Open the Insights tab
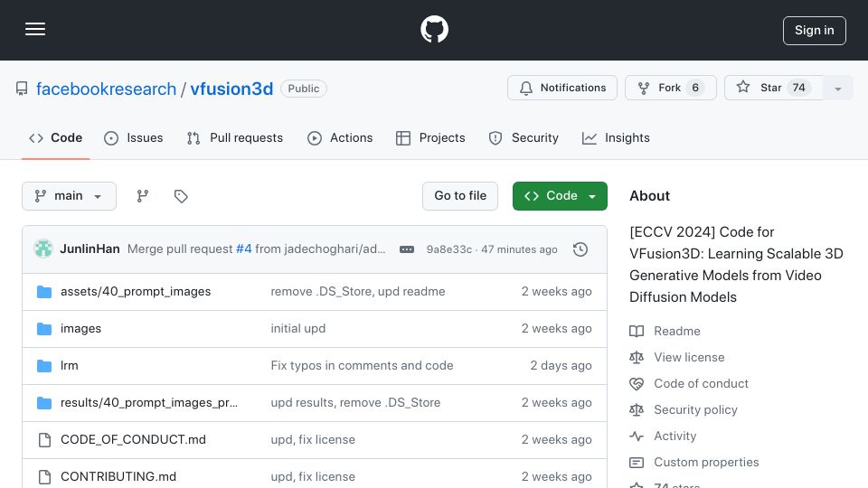Image resolution: width=868 pixels, height=488 pixels. click(616, 137)
